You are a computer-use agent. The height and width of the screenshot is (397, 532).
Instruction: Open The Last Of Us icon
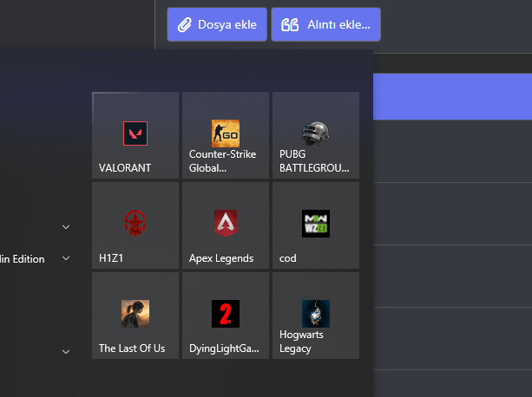[135, 314]
